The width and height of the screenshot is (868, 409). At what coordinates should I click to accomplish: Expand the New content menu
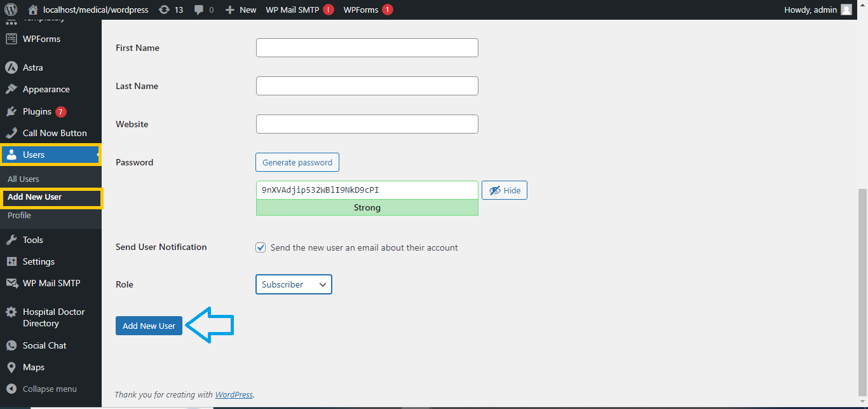pyautogui.click(x=241, y=10)
